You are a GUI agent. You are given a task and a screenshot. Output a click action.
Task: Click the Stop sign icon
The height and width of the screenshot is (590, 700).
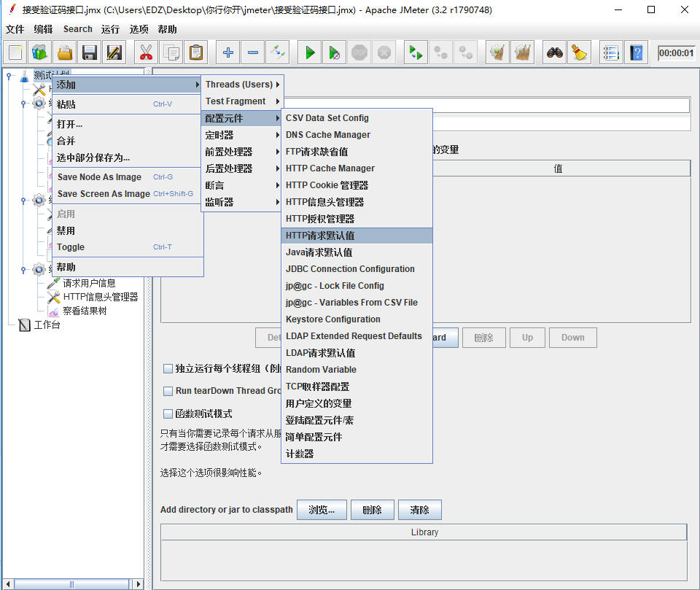tap(359, 53)
